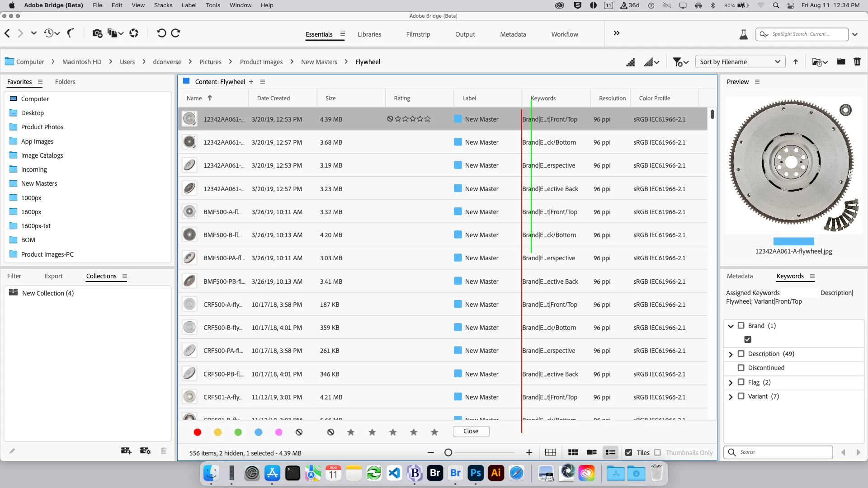The width and height of the screenshot is (868, 488).
Task: Toggle the Tiles checkbox
Action: (628, 452)
